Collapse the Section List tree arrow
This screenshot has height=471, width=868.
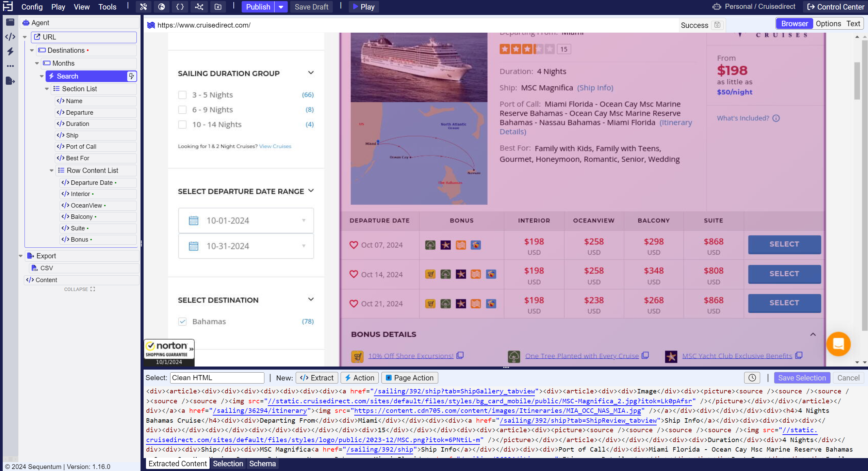tap(47, 89)
